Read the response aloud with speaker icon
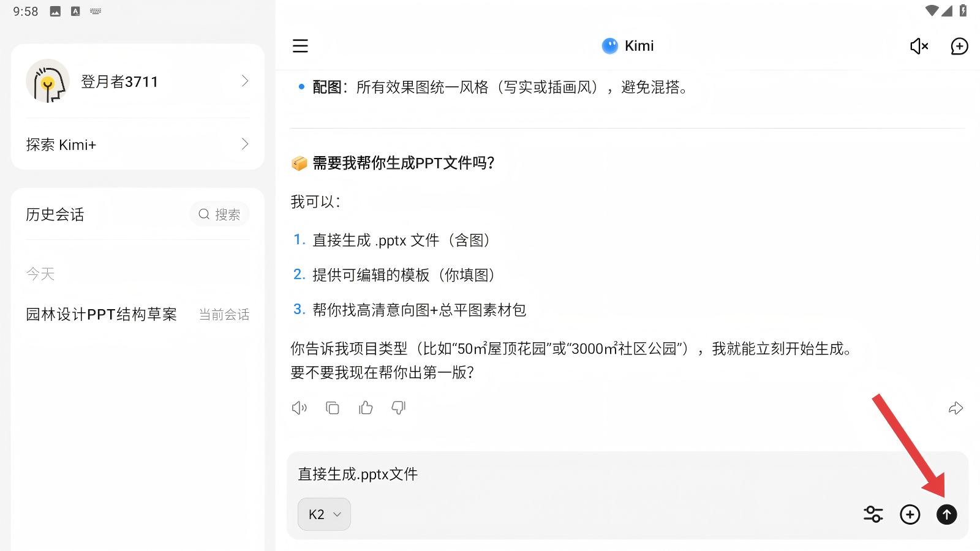Viewport: 980px width, 551px height. (x=299, y=408)
